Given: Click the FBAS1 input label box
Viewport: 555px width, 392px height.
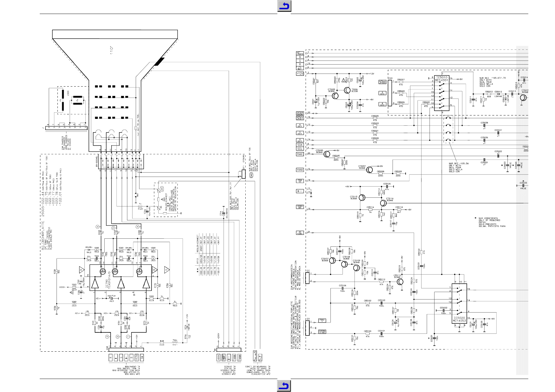Looking at the screenshot, I should 300,154.
